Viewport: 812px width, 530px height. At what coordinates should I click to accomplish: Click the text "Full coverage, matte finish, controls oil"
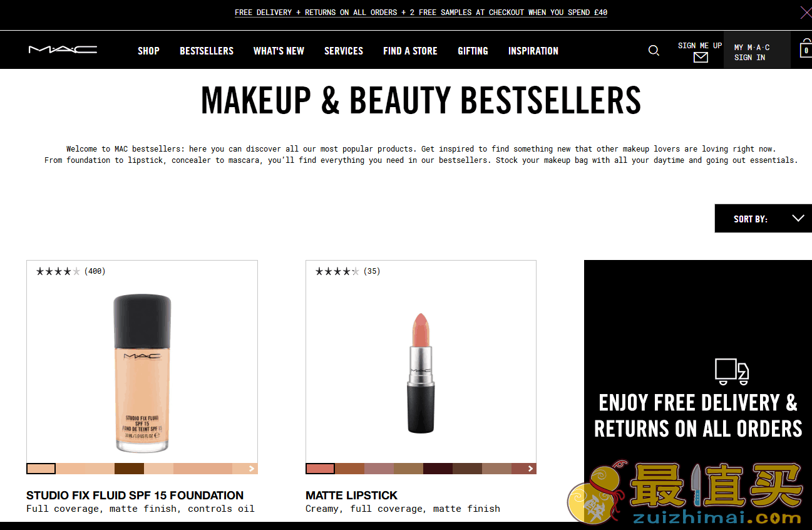tap(140, 509)
